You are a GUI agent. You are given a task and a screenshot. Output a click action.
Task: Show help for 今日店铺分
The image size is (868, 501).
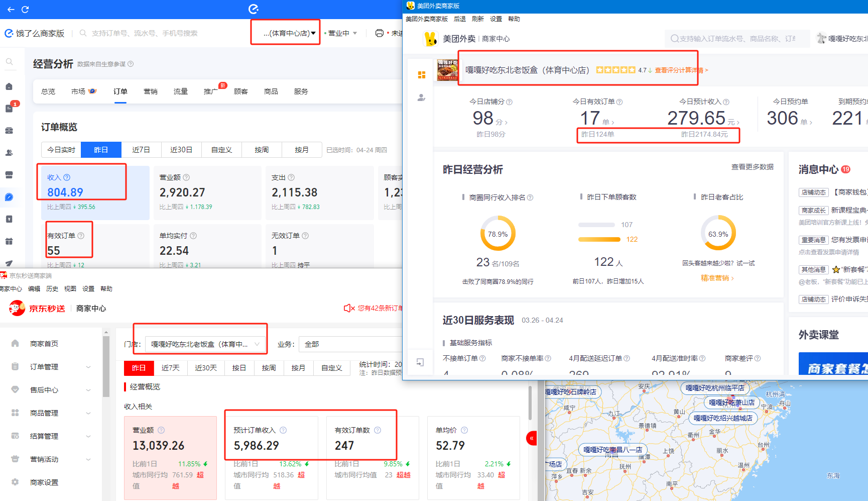coord(509,102)
